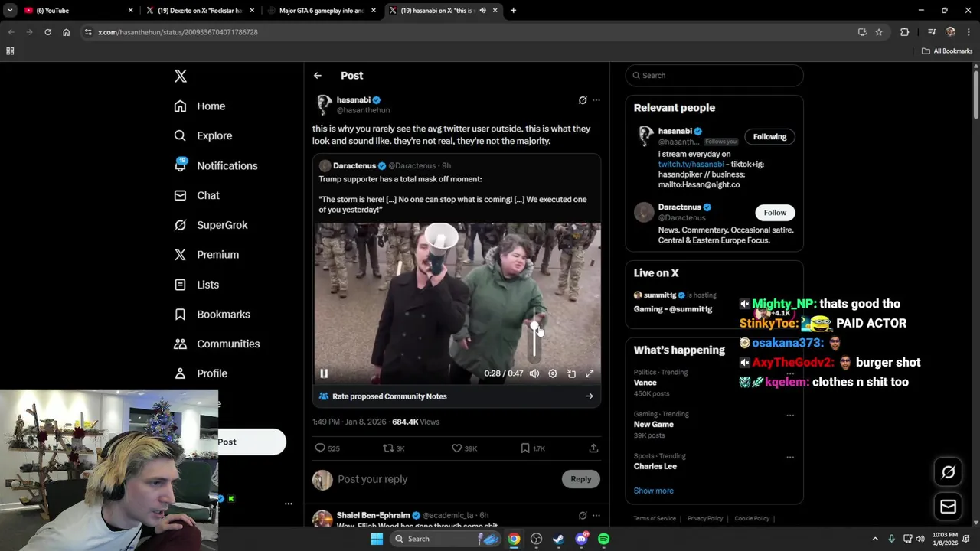Expand video to fullscreen

pos(590,373)
